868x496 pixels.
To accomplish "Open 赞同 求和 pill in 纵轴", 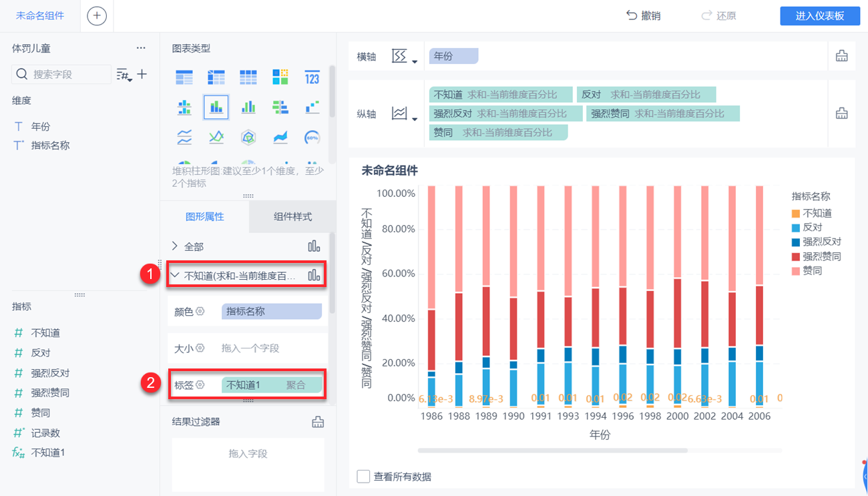I will click(x=498, y=133).
